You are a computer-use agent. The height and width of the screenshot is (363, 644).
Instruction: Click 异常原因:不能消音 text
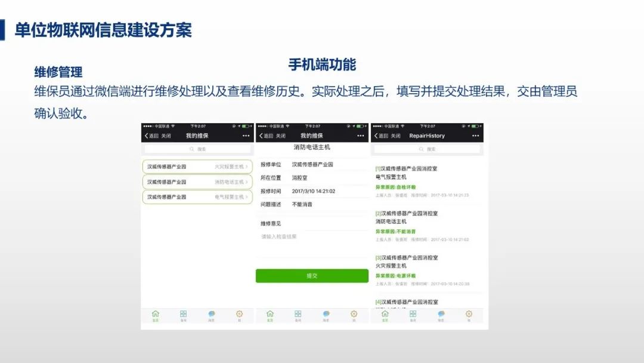[x=395, y=232]
